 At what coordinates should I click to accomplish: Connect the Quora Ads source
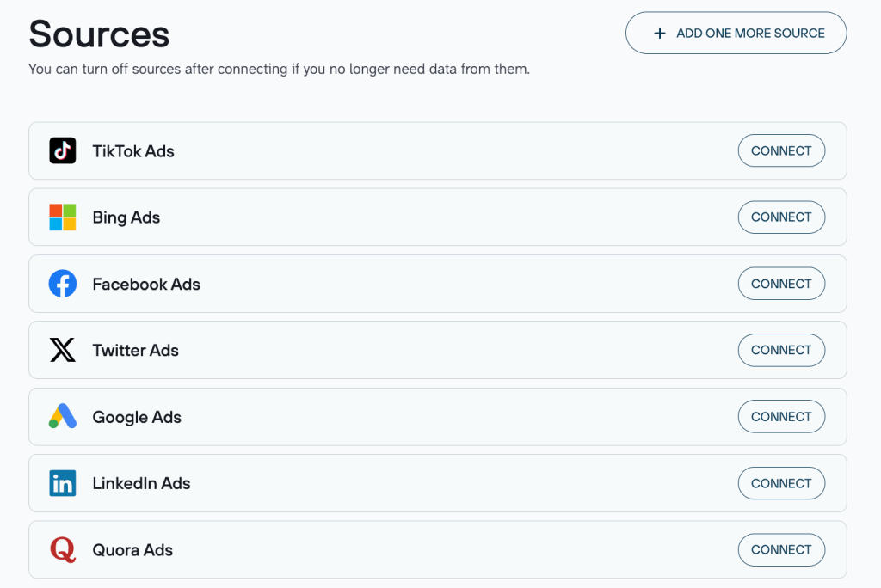click(780, 549)
